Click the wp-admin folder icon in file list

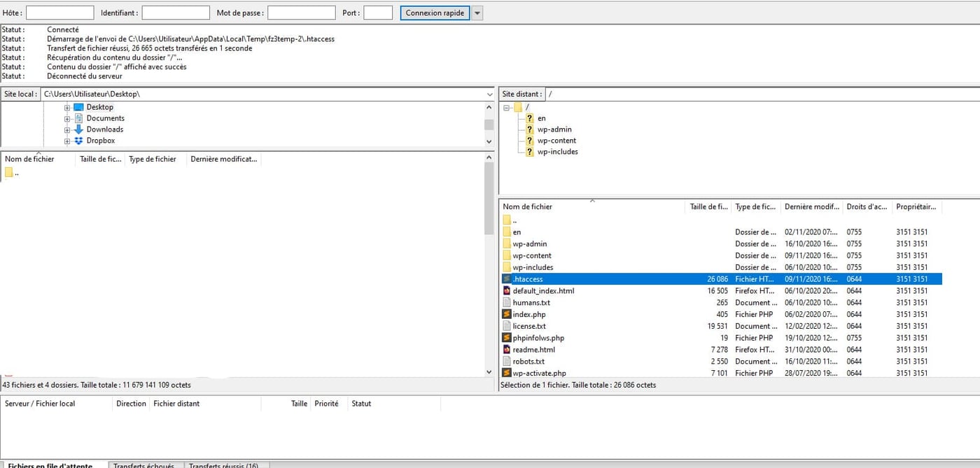click(507, 243)
